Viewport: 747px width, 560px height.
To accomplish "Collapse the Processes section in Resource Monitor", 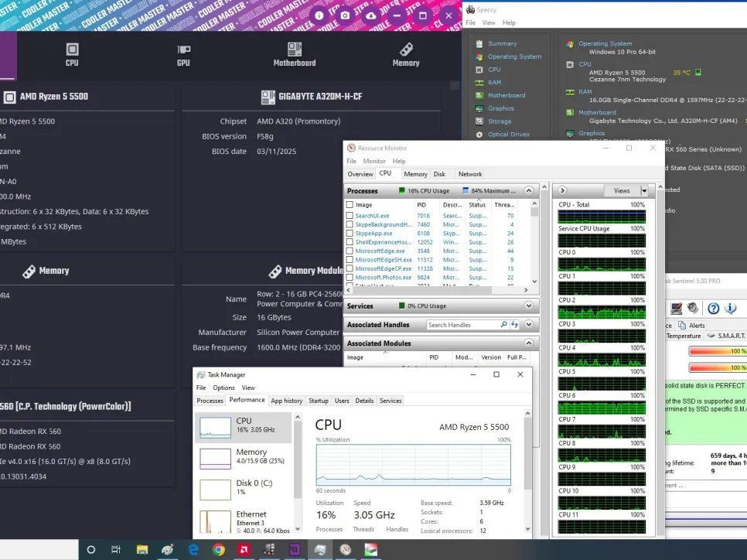I will (529, 190).
